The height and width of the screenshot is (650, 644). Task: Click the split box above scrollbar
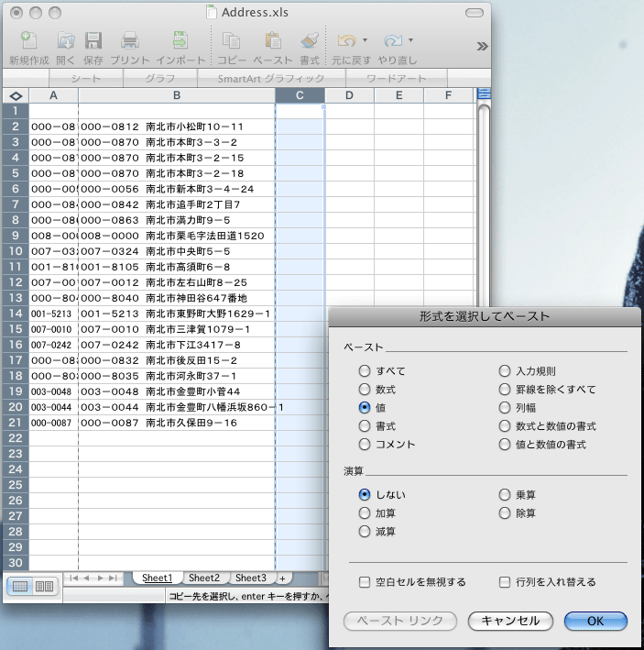[484, 94]
